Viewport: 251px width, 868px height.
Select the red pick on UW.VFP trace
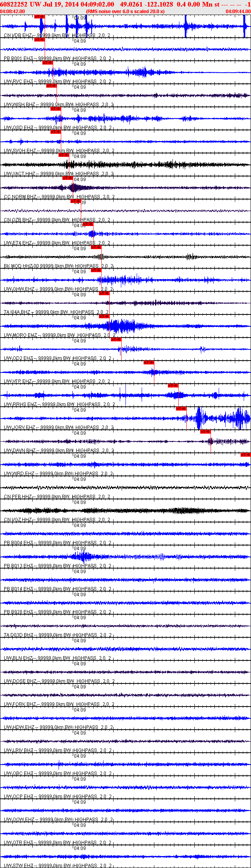(149, 362)
